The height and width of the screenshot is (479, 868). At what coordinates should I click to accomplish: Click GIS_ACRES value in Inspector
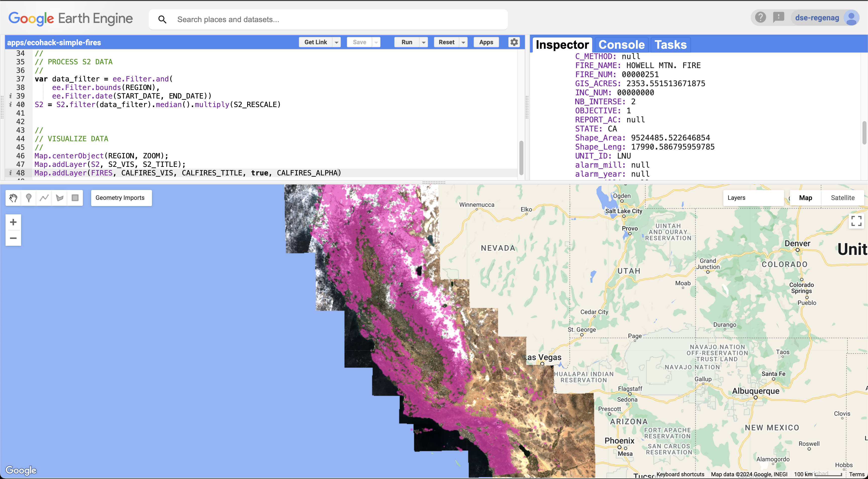[666, 84]
